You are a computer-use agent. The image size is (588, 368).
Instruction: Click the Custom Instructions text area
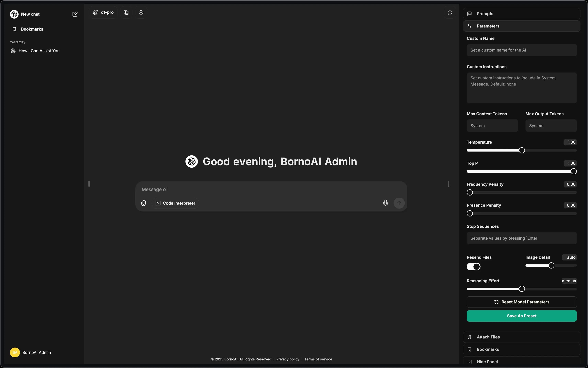click(x=522, y=88)
